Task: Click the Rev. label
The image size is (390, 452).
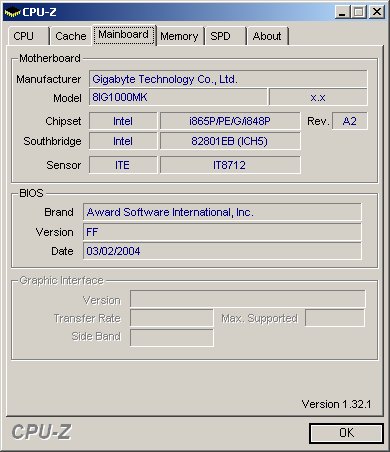Action: pos(318,121)
